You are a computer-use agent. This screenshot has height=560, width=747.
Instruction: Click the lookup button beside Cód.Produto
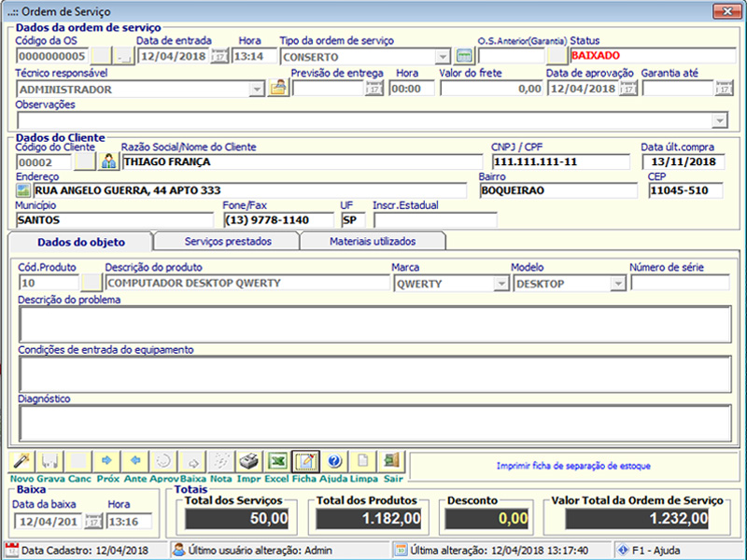click(x=91, y=283)
